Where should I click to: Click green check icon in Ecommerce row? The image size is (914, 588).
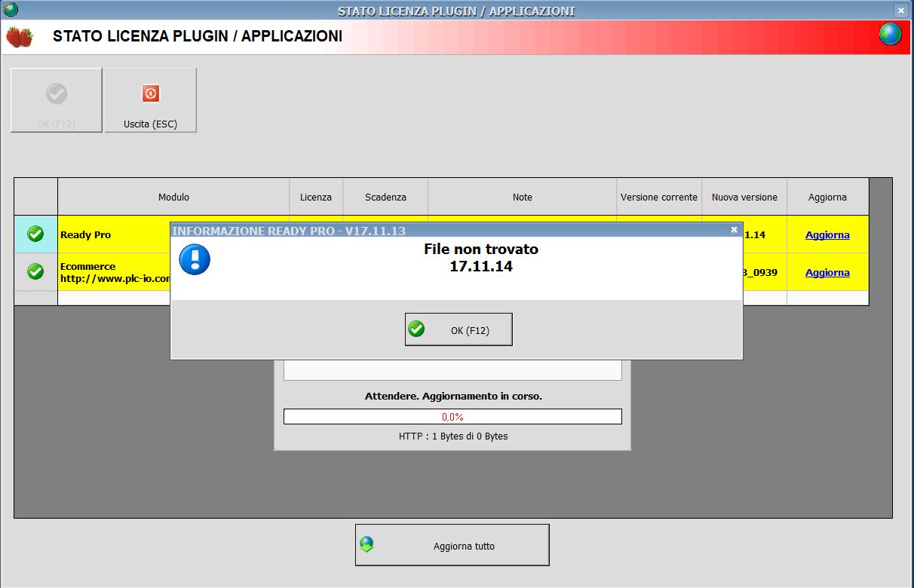tap(35, 271)
